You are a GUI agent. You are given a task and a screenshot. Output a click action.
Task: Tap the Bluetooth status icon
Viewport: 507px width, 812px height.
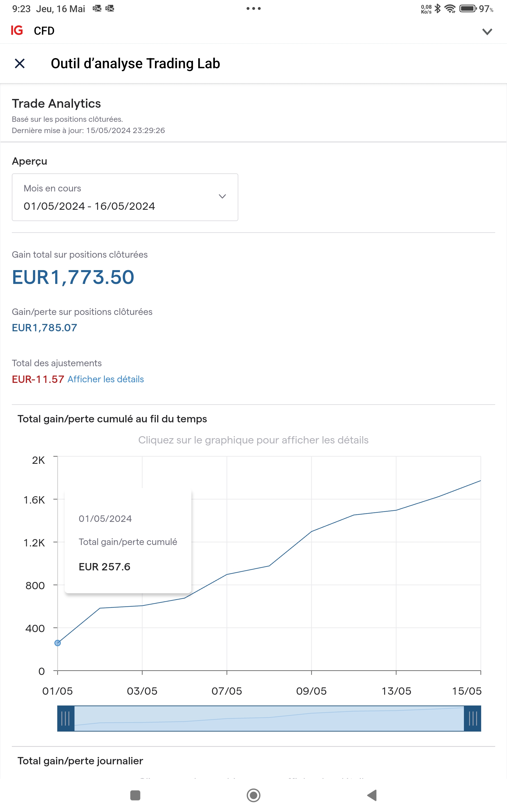[438, 8]
